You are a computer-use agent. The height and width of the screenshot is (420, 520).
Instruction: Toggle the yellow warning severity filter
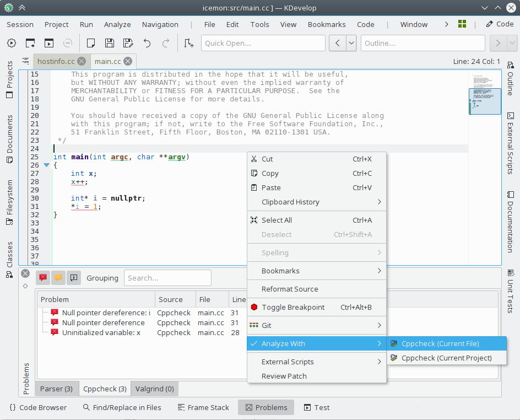(x=58, y=277)
